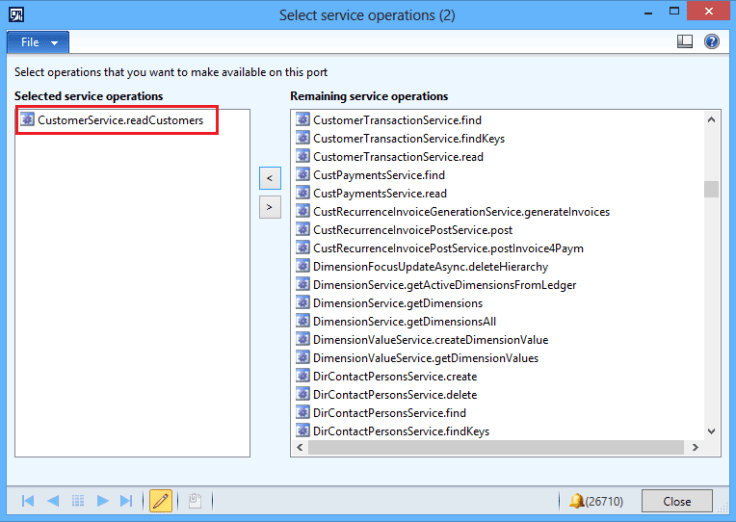736x522 pixels.
Task: Click the grid view icon in bottom toolbar
Action: [x=77, y=500]
